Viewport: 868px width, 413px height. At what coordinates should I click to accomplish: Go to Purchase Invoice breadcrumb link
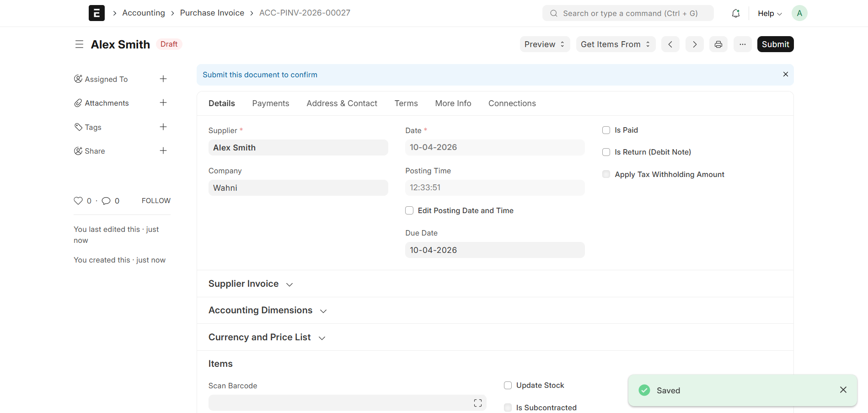[x=212, y=13]
